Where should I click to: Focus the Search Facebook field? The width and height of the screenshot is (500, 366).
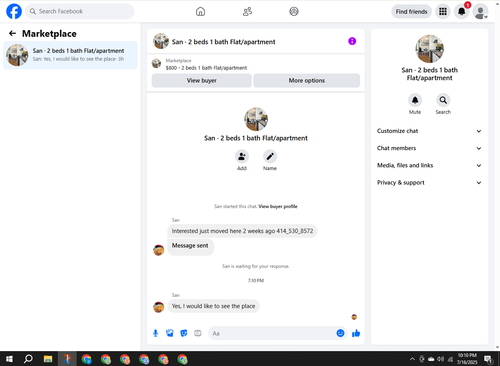coord(80,11)
